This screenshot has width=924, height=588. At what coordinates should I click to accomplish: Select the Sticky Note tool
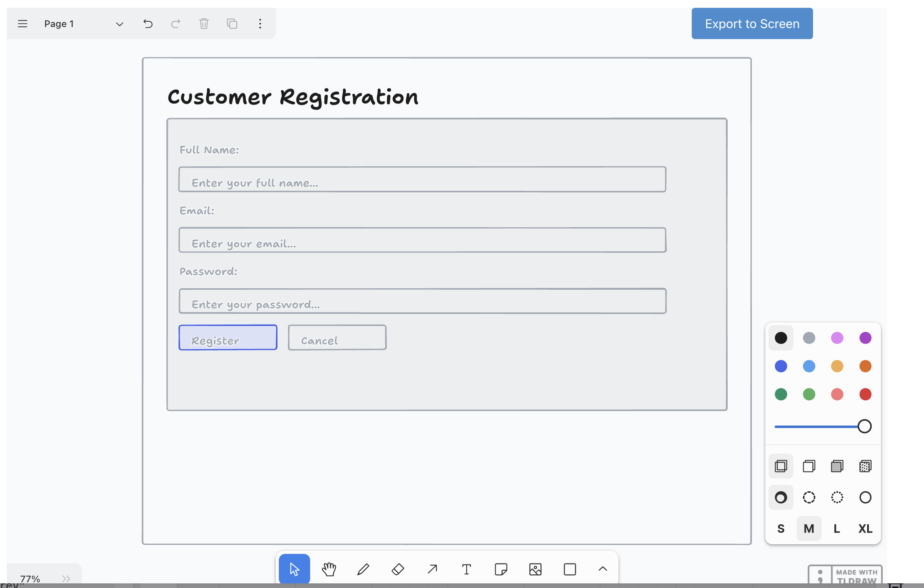pos(501,569)
